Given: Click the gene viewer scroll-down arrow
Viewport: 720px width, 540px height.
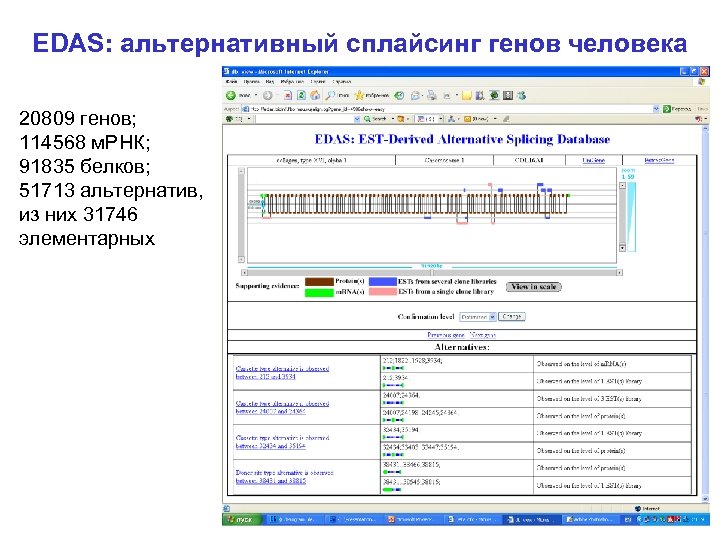Looking at the screenshot, I should [242, 259].
